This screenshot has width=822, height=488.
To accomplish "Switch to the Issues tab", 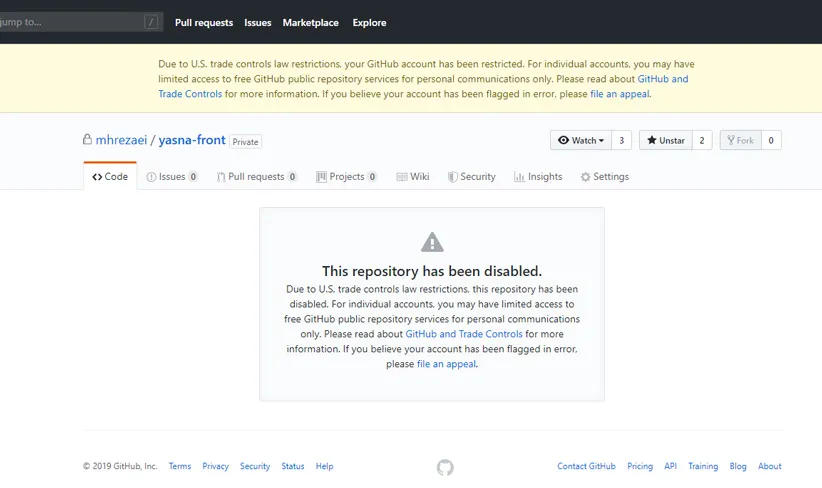I will click(172, 177).
